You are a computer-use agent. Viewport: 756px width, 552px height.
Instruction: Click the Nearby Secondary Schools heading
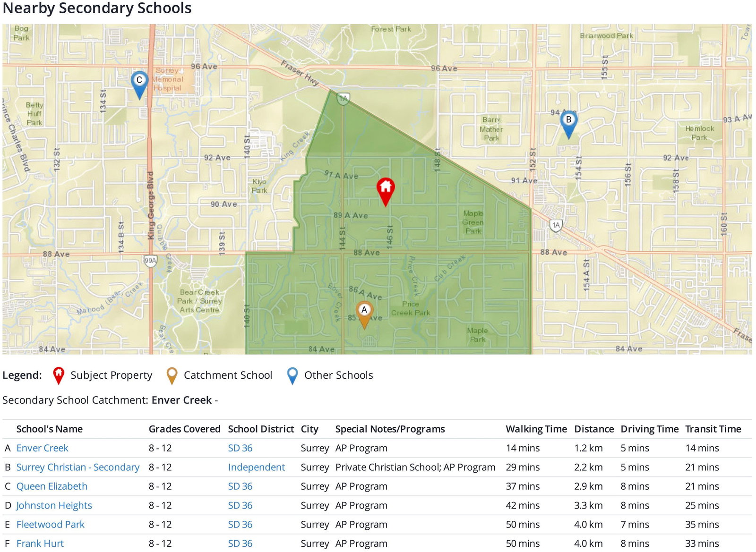[97, 8]
